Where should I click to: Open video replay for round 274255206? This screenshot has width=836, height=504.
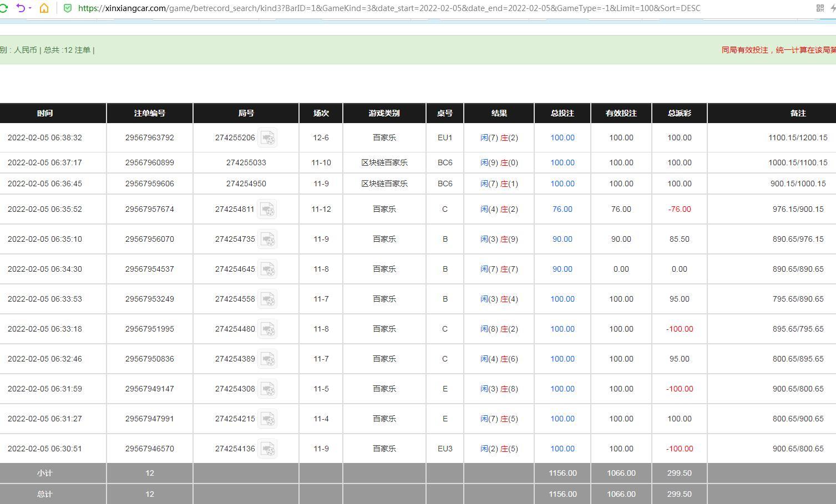(x=267, y=138)
